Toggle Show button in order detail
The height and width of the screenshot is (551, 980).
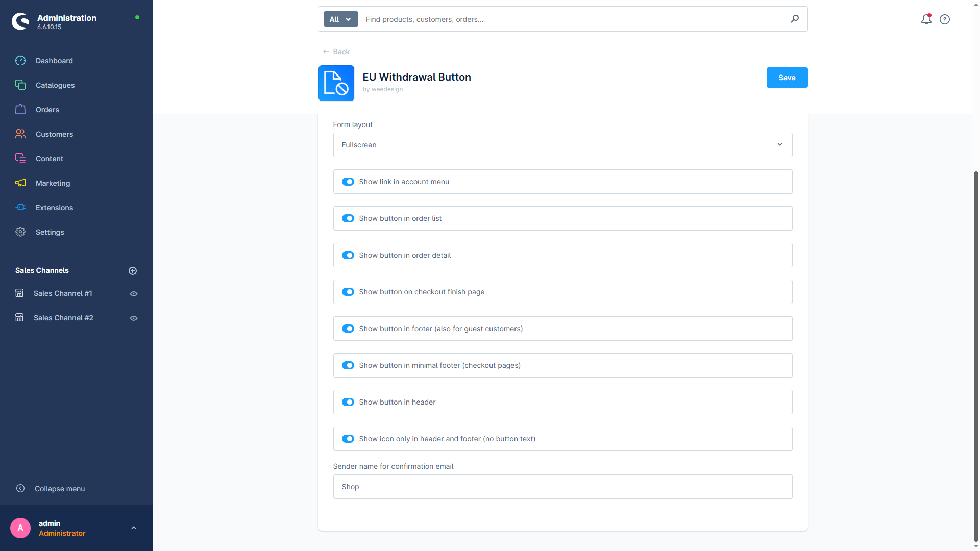click(348, 255)
